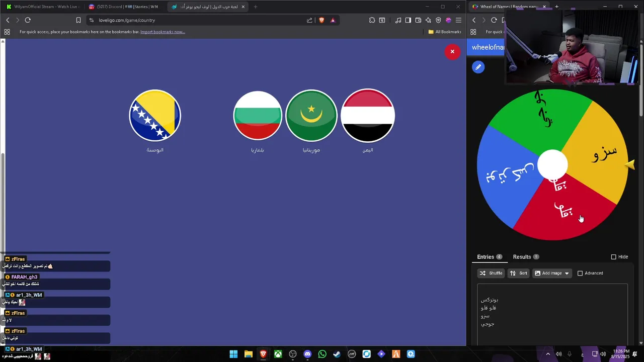This screenshot has width=644, height=362.
Task: Open the browser hamburger menu
Action: 458,20
